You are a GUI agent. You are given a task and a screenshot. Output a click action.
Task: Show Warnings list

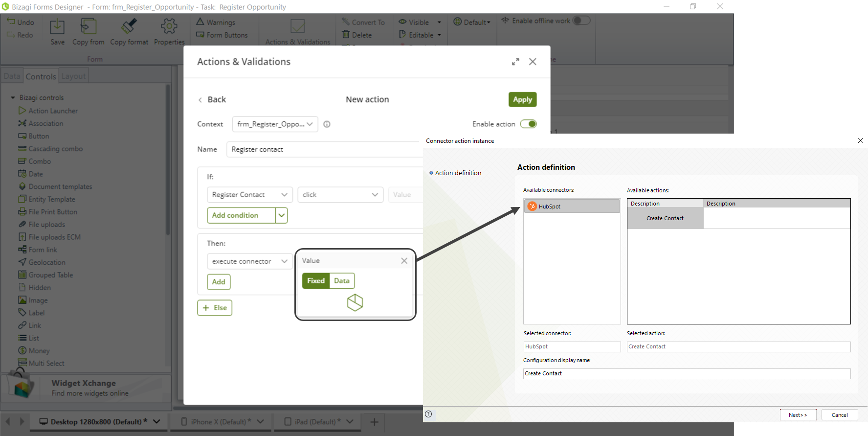pyautogui.click(x=216, y=22)
